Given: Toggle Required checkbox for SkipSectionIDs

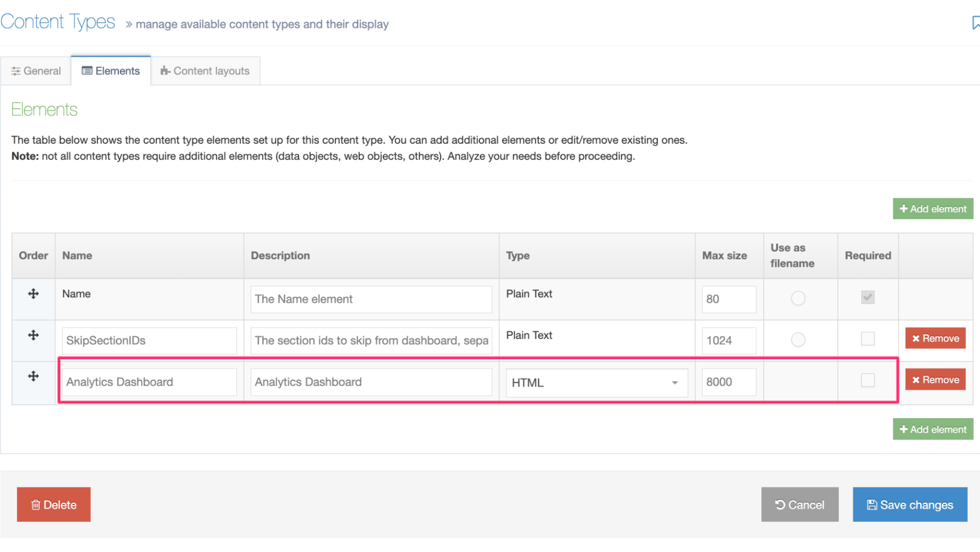Looking at the screenshot, I should click(867, 339).
